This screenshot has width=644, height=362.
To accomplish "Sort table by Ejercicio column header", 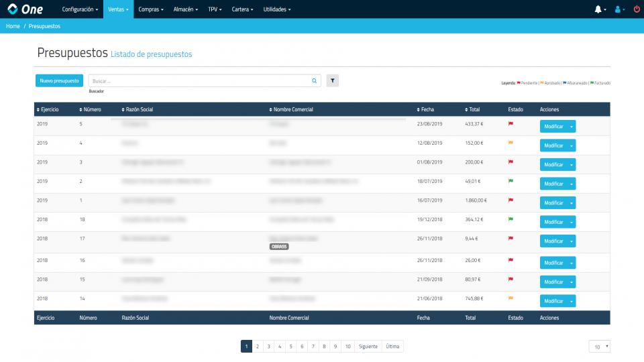I will (x=48, y=109).
